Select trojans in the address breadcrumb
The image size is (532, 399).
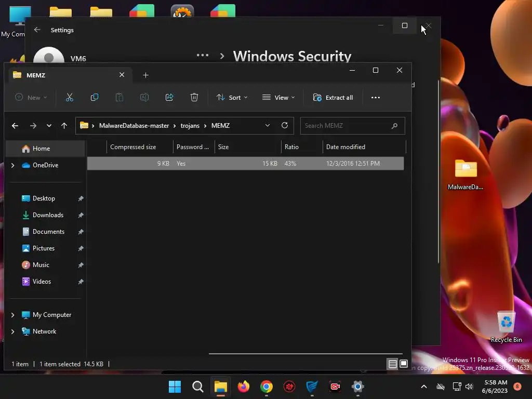pyautogui.click(x=190, y=126)
